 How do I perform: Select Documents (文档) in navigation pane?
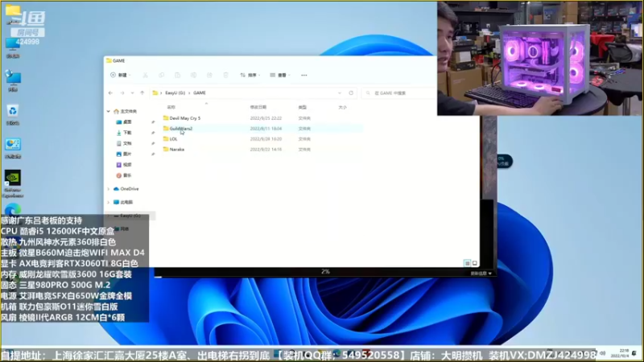(124, 143)
